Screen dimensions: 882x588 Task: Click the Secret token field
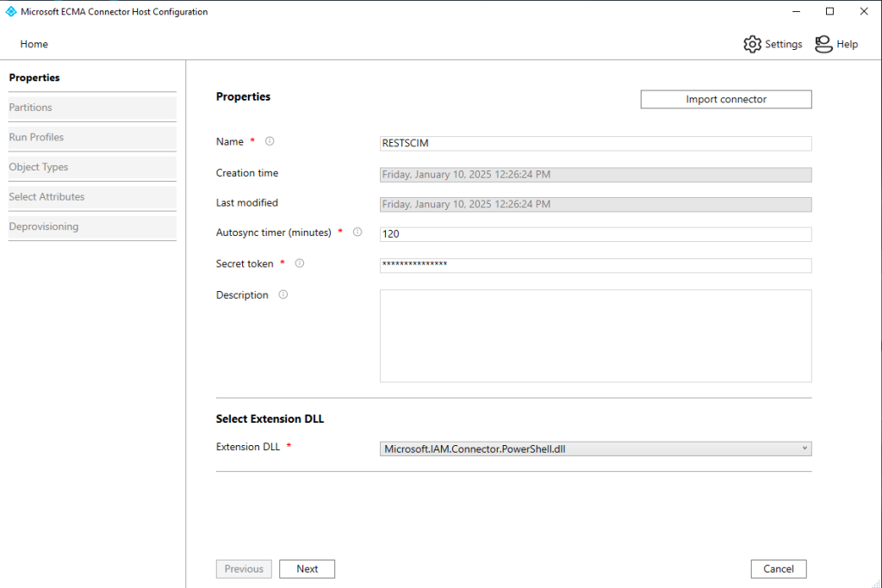pyautogui.click(x=595, y=265)
